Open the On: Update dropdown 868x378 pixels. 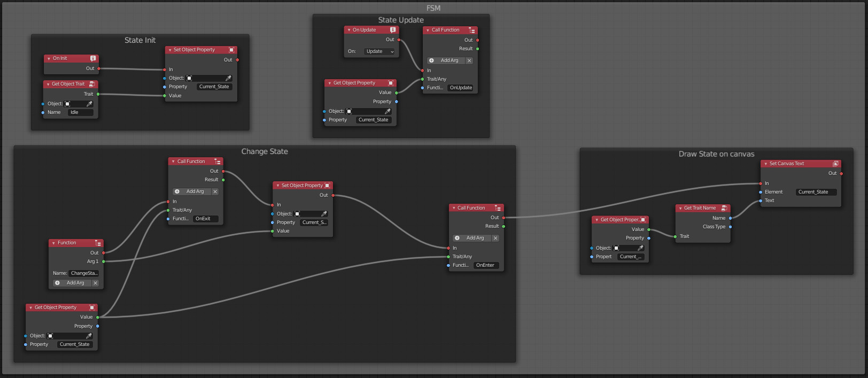coord(379,51)
